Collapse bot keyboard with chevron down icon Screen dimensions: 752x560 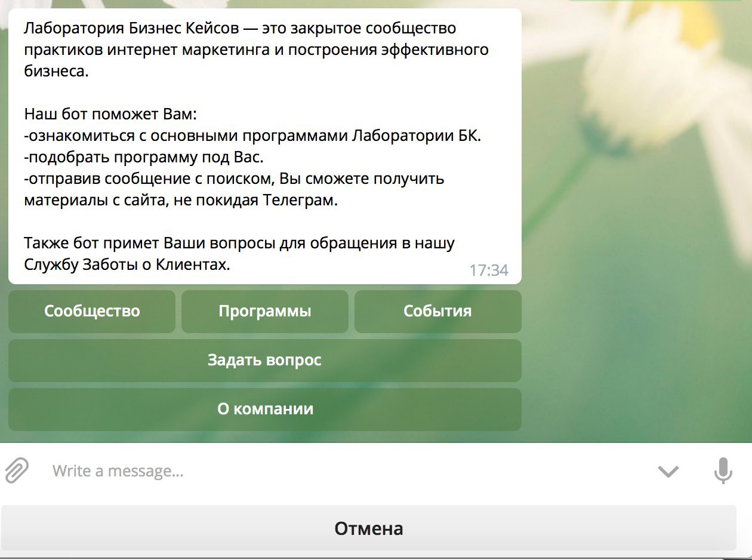coord(668,472)
